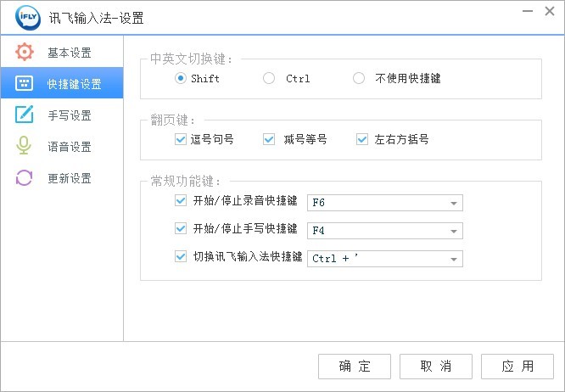Viewport: 565px width, 392px height.
Task: Uncheck the 减号等号 paging option
Action: pyautogui.click(x=270, y=138)
